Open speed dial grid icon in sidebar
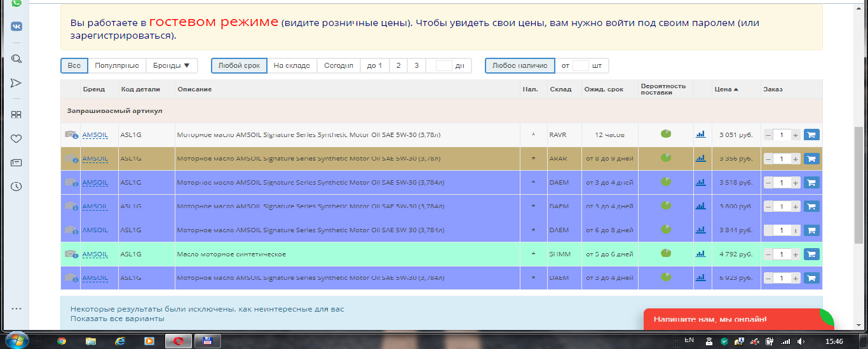Viewport: 868px width, 349px height. pyautogui.click(x=17, y=115)
